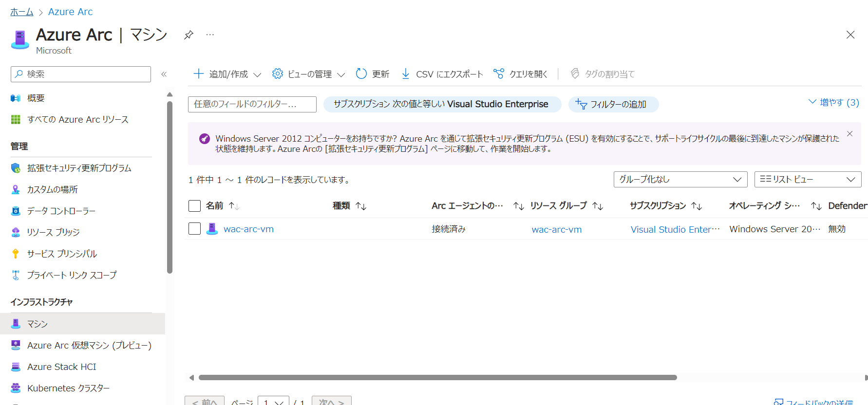Image resolution: width=868 pixels, height=405 pixels.
Task: Click 無効 Defender cell
Action: pyautogui.click(x=837, y=229)
